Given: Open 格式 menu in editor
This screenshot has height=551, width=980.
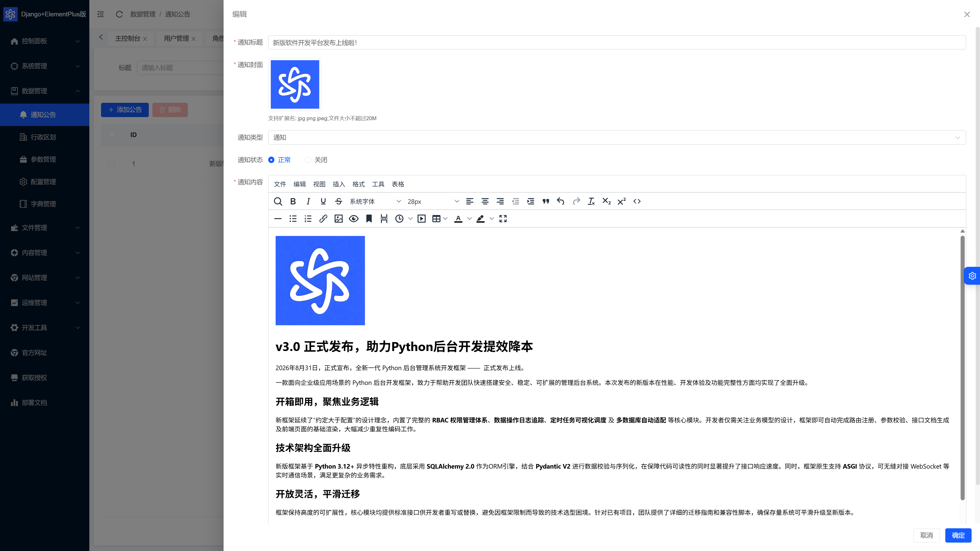Looking at the screenshot, I should tap(358, 184).
